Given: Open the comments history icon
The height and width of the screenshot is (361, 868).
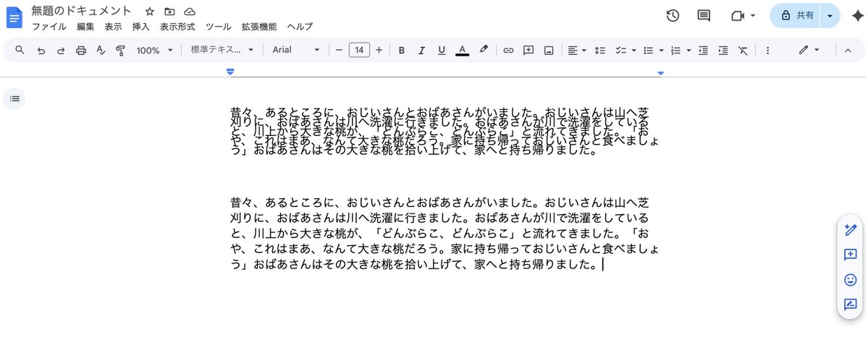Looking at the screenshot, I should (704, 15).
